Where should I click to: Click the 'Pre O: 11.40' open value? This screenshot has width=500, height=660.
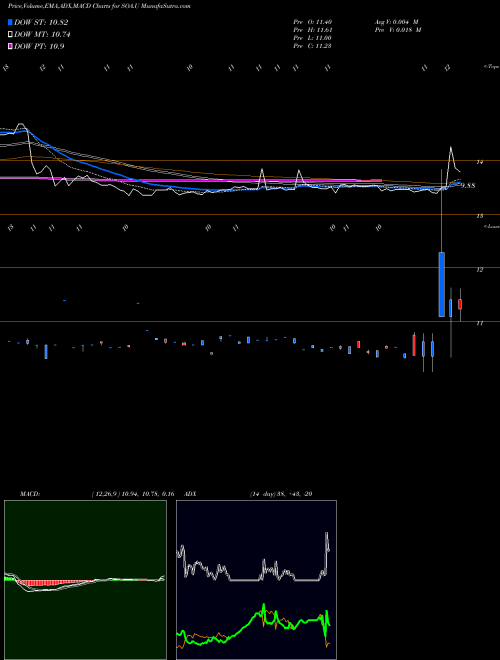312,21
